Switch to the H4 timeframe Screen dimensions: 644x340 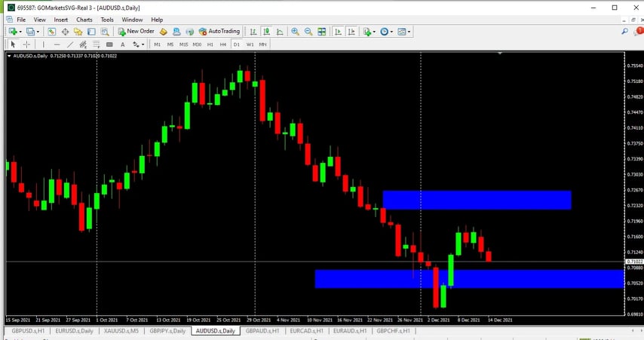click(x=223, y=44)
